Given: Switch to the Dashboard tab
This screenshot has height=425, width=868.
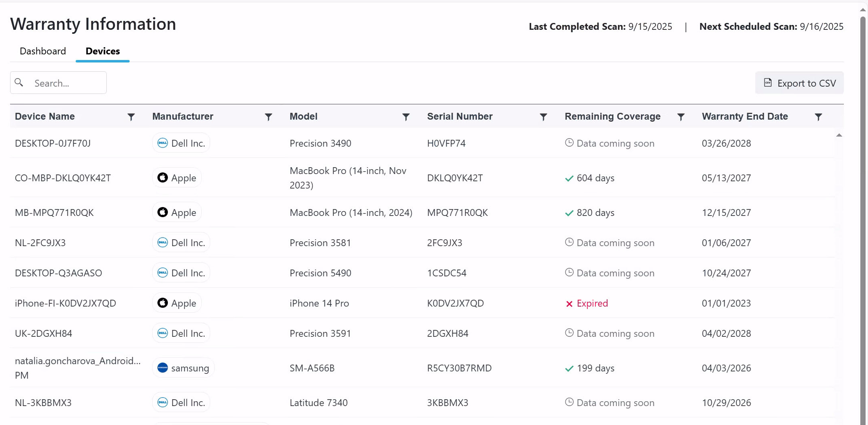Looking at the screenshot, I should pos(43,51).
